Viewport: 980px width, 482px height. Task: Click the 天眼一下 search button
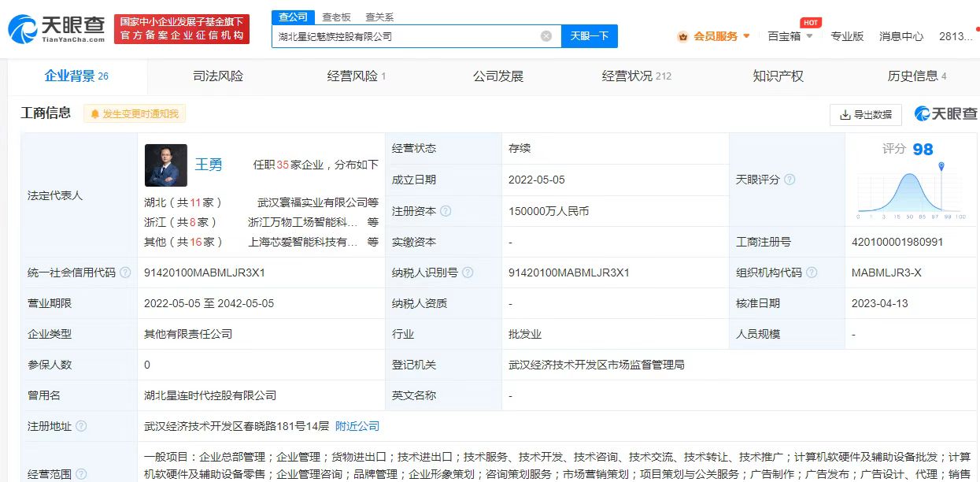[590, 36]
